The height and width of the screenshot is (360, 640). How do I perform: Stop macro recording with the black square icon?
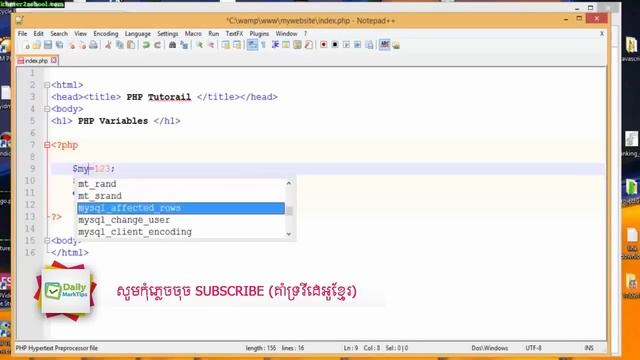[335, 44]
